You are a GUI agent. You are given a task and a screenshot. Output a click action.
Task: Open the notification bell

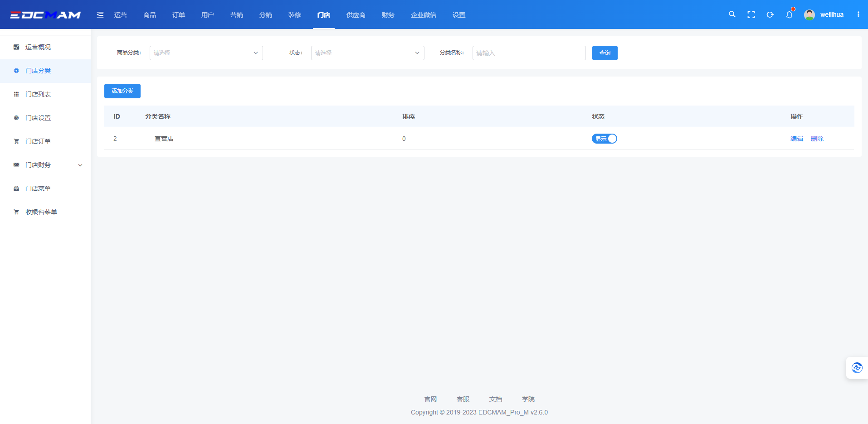pyautogui.click(x=789, y=14)
